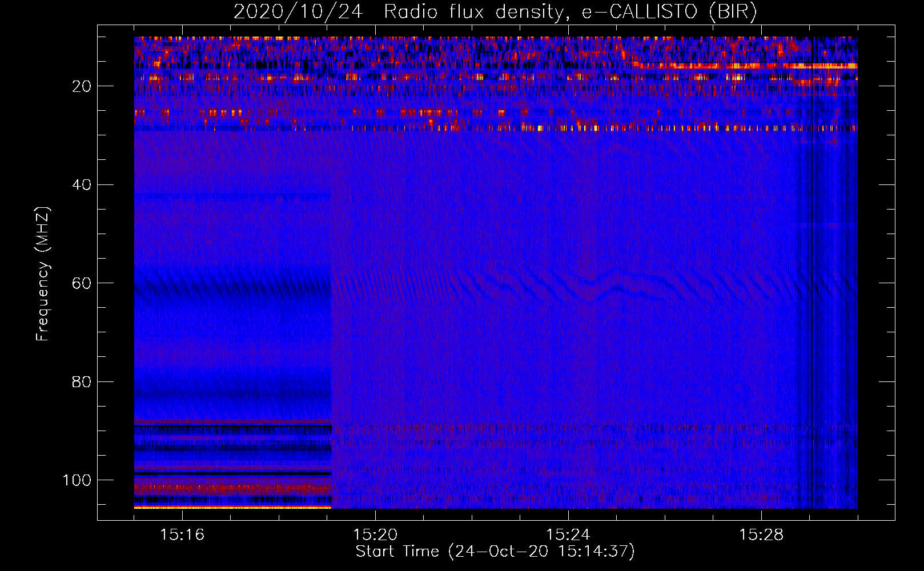Click the "Frequency (MHZ)" axis label
Screen dimensions: 924x571
[x=43, y=274]
